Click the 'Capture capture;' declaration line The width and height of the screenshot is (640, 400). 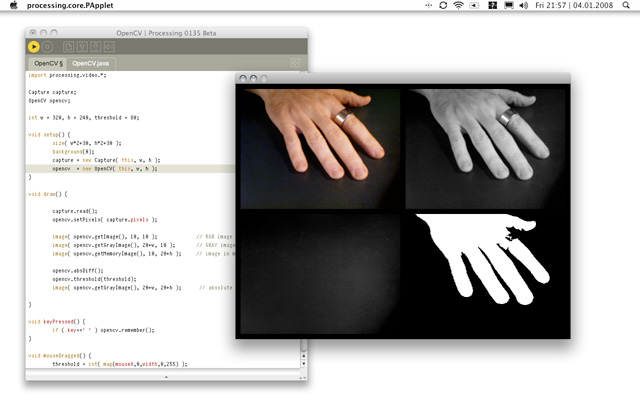click(52, 92)
